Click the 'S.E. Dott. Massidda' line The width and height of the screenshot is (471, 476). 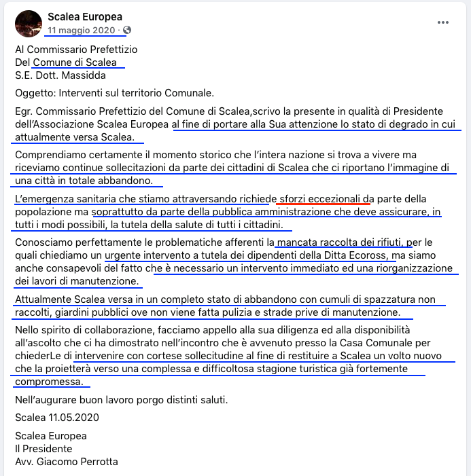point(60,75)
